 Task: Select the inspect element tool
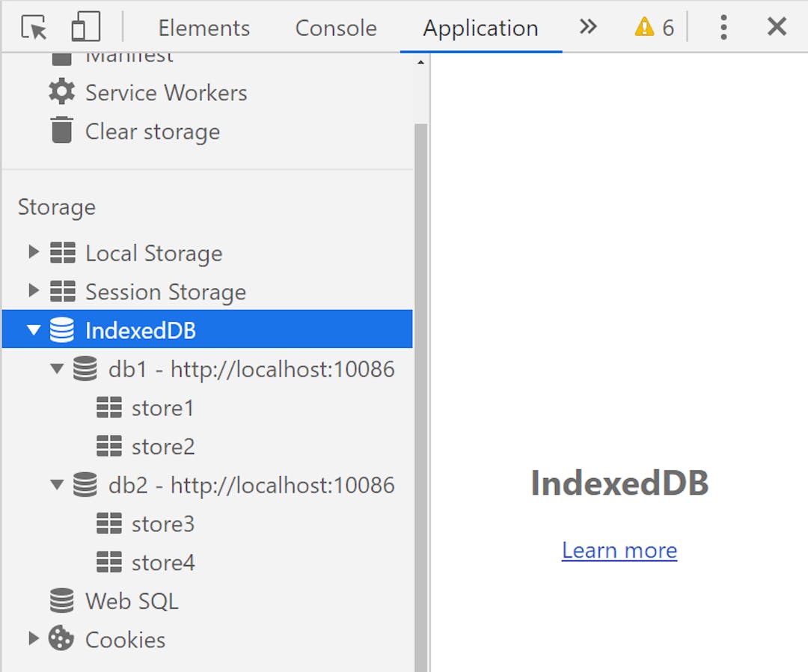33,27
